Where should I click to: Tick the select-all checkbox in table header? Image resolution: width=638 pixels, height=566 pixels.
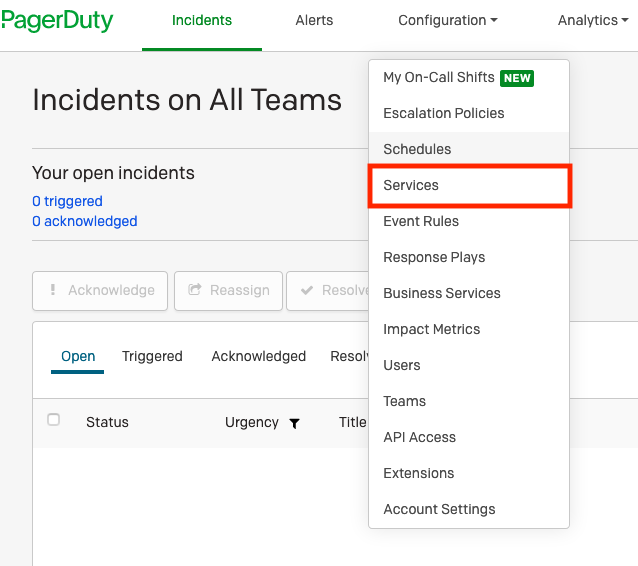coord(53,419)
